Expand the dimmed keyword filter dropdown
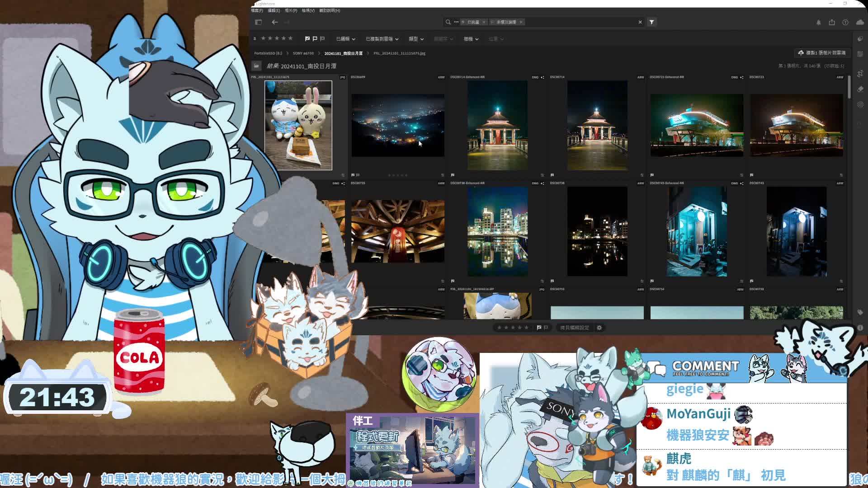The width and height of the screenshot is (868, 488). point(443,39)
